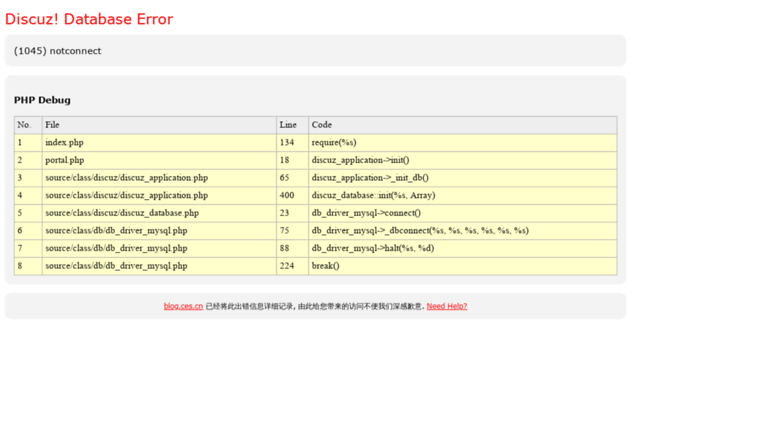This screenshot has height=423, width=777.
Task: Click the Discuz! Database Error heading
Action: click(x=89, y=19)
